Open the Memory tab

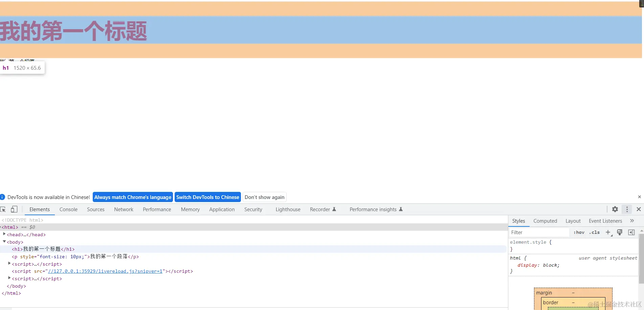(190, 209)
